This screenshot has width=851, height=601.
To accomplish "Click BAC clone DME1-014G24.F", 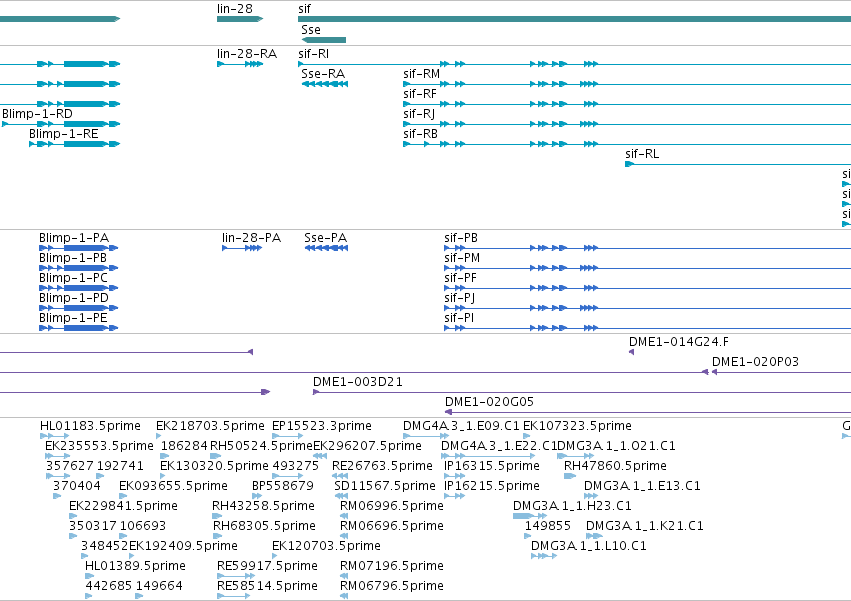I will tap(679, 342).
